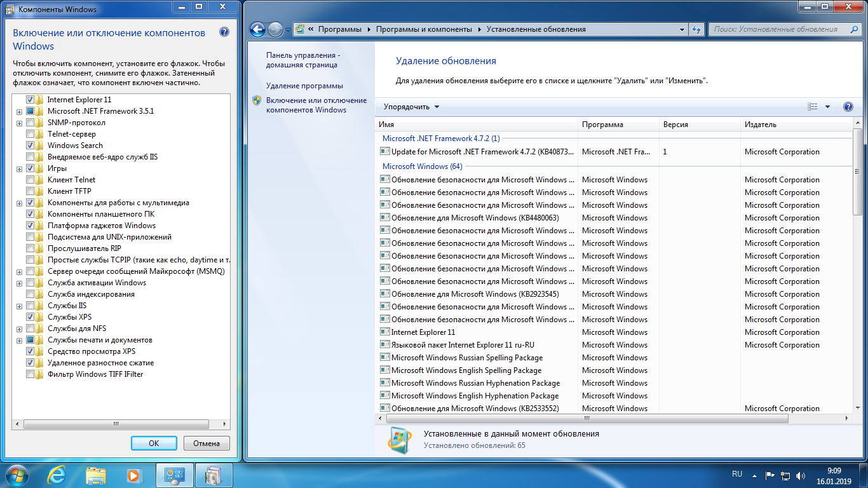Viewport: 868px width, 488px height.
Task: Open the Упорядочить dropdown
Action: pyautogui.click(x=411, y=107)
